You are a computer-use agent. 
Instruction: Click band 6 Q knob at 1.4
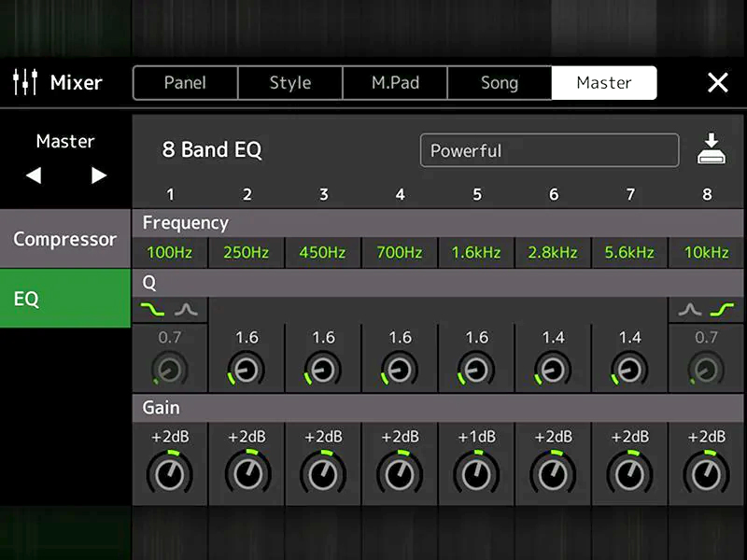click(x=553, y=369)
